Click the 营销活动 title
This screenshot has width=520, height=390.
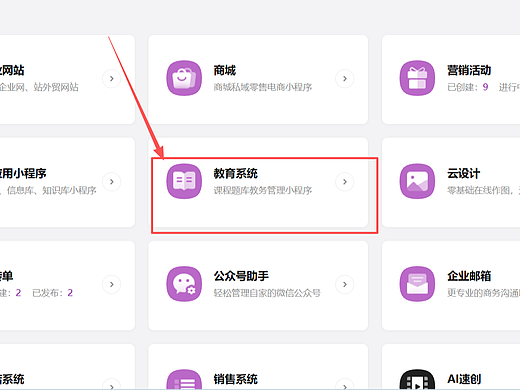pyautogui.click(x=469, y=70)
